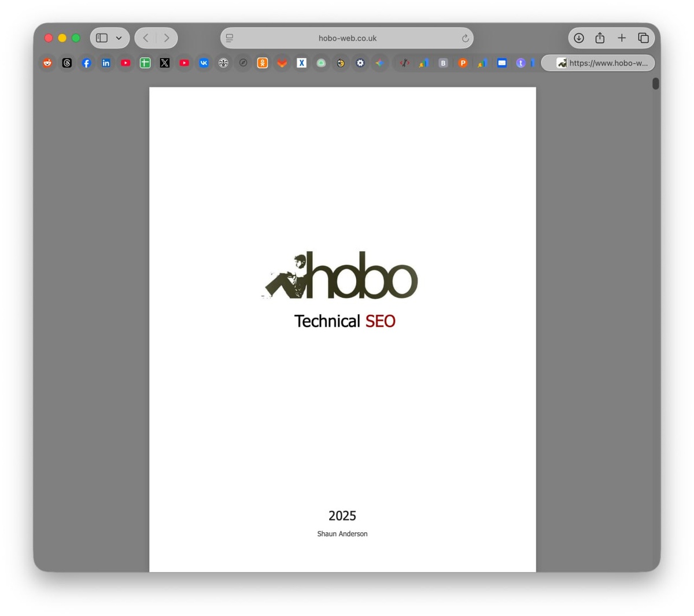The image size is (694, 616).
Task: Open the Facebook pinned tab
Action: (86, 63)
